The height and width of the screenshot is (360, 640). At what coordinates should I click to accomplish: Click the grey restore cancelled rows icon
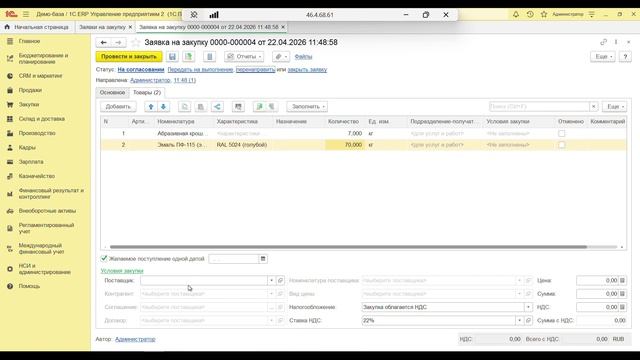pyautogui.click(x=271, y=107)
